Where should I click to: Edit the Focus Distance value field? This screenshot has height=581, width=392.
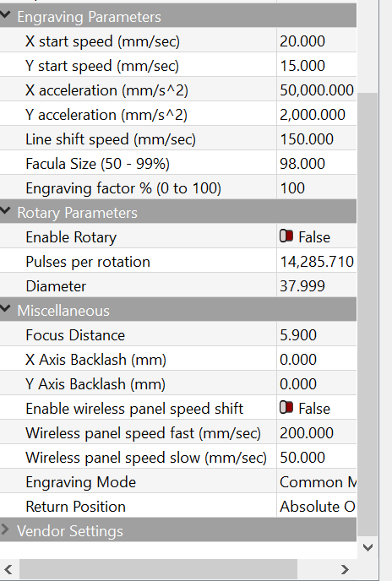point(317,335)
